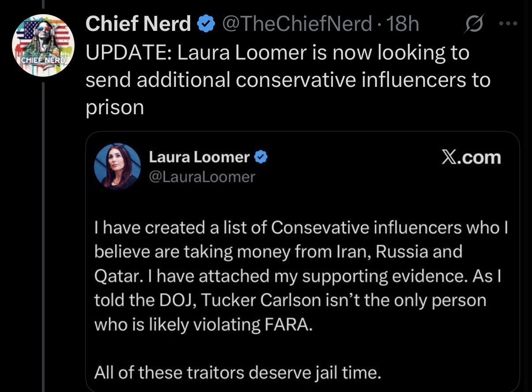The height and width of the screenshot is (392, 532).
Task: Click Laura Loomer's blue verified badge
Action: click(x=261, y=157)
